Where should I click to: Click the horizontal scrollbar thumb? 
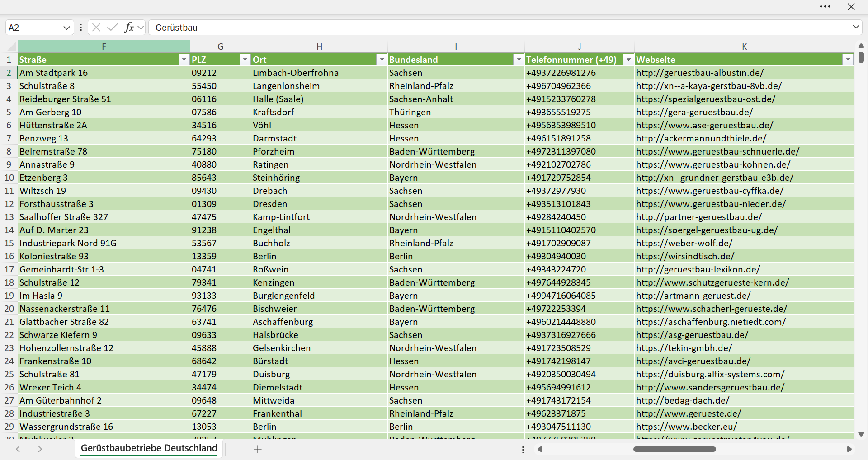(x=675, y=449)
